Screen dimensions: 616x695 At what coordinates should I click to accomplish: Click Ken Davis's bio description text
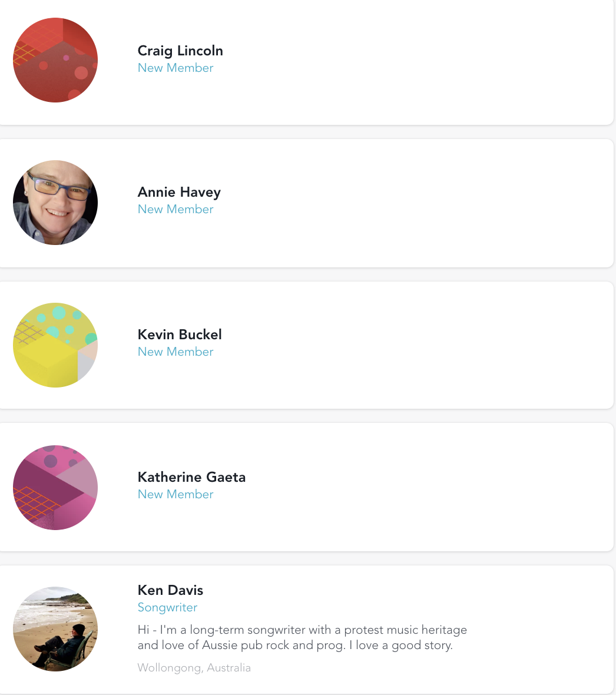point(302,637)
